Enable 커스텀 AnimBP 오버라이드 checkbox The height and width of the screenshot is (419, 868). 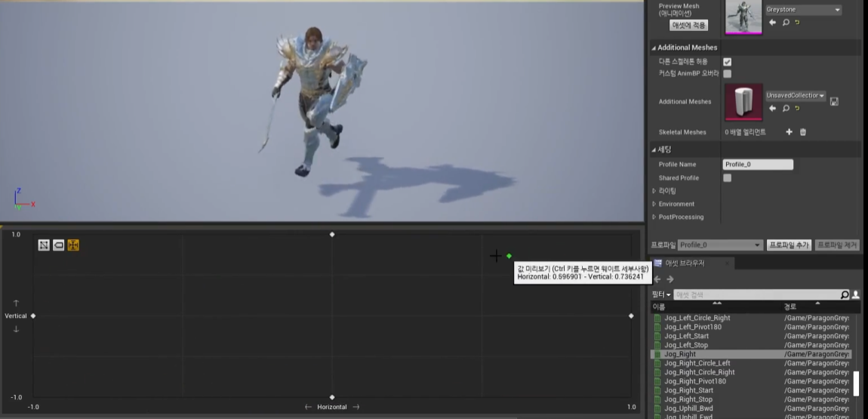point(728,74)
